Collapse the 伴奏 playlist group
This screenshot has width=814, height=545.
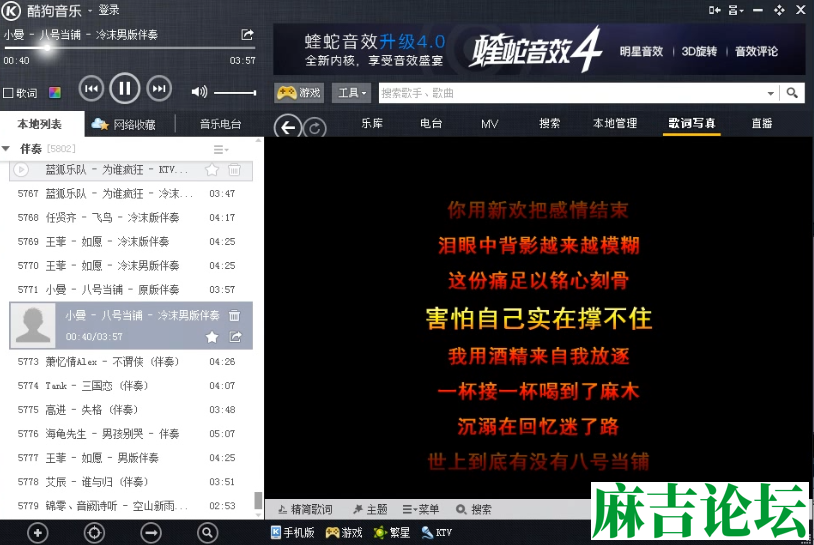pos(6,148)
